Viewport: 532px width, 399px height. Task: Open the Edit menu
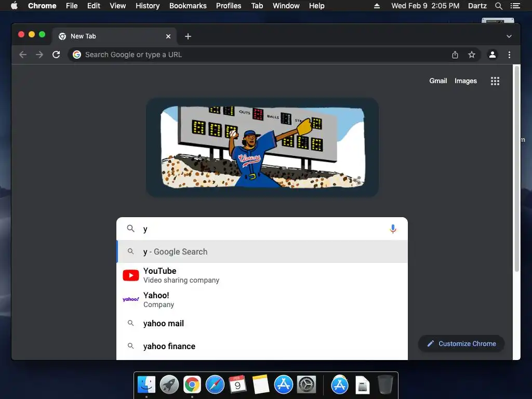pos(94,6)
